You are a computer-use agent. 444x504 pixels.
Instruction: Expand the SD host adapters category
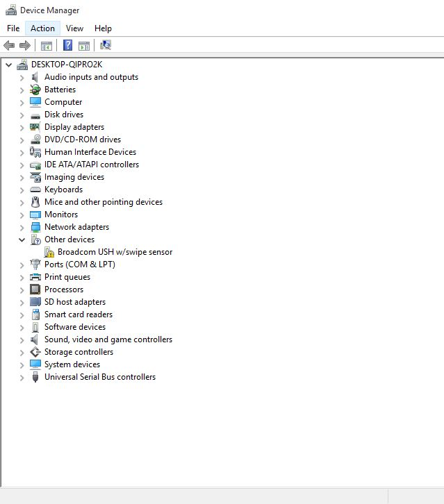click(22, 303)
